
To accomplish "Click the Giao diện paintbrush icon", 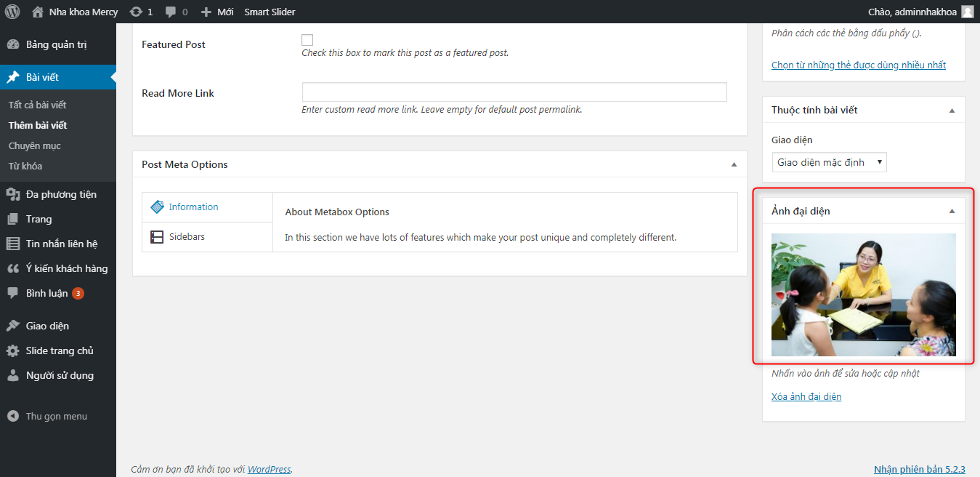I will [13, 326].
